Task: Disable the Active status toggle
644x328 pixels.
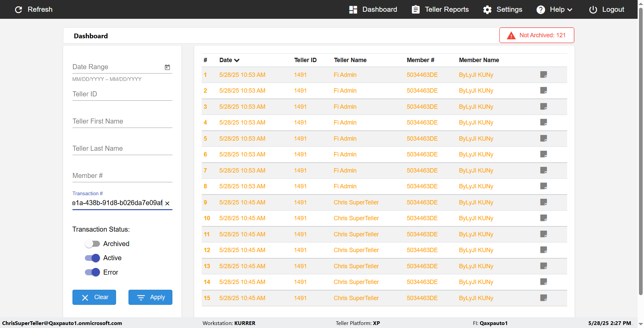Action: (x=92, y=258)
